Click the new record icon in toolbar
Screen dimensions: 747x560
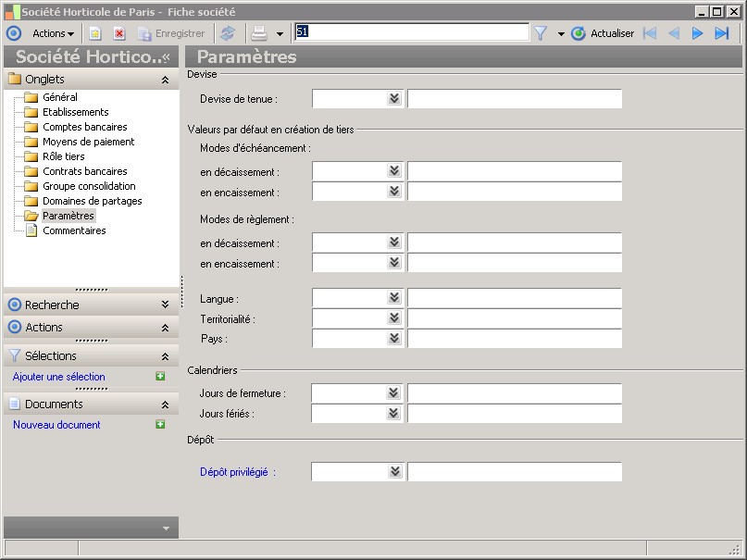click(x=94, y=33)
